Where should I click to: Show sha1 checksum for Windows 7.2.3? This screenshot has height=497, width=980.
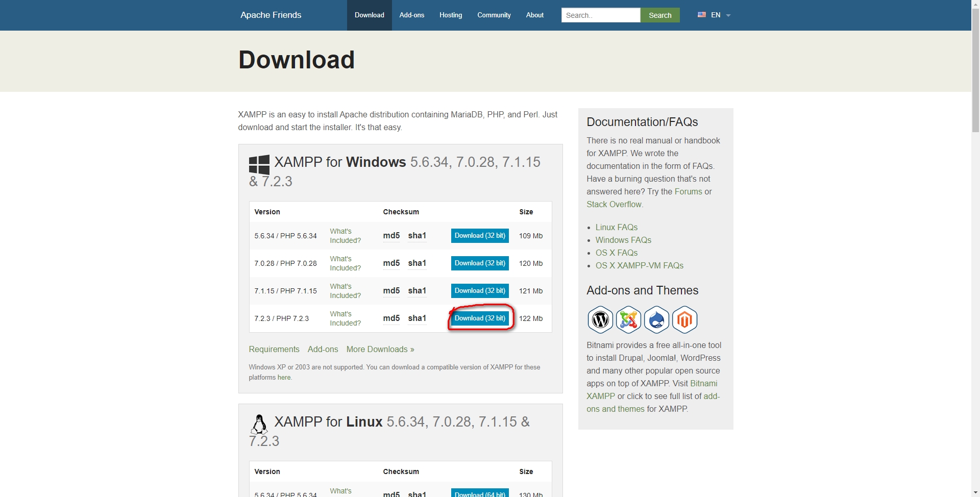[417, 318]
